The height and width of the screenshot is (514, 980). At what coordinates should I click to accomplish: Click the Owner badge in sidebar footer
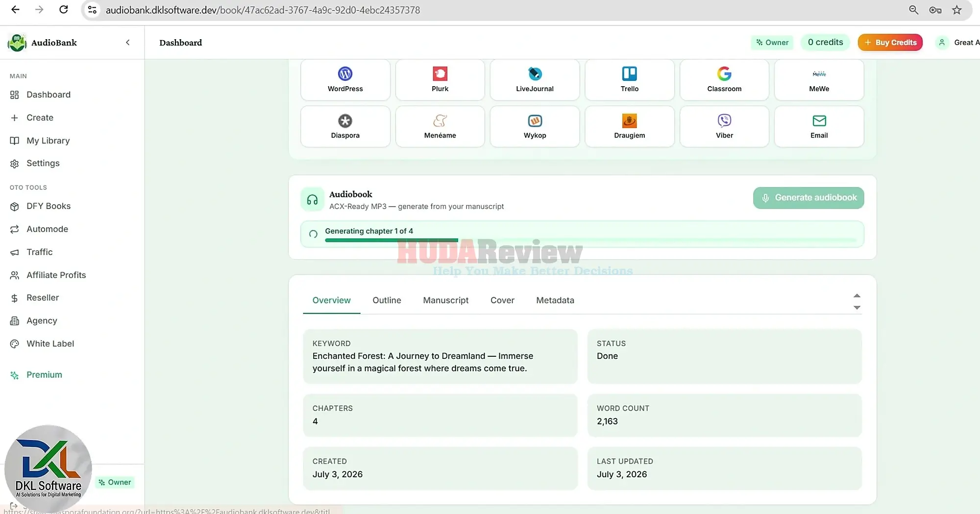[115, 482]
